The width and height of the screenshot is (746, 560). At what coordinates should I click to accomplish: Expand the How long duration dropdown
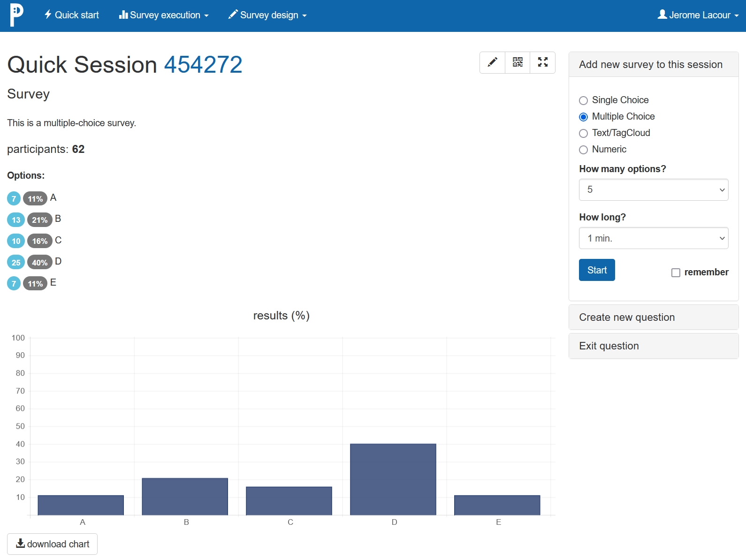pyautogui.click(x=653, y=238)
